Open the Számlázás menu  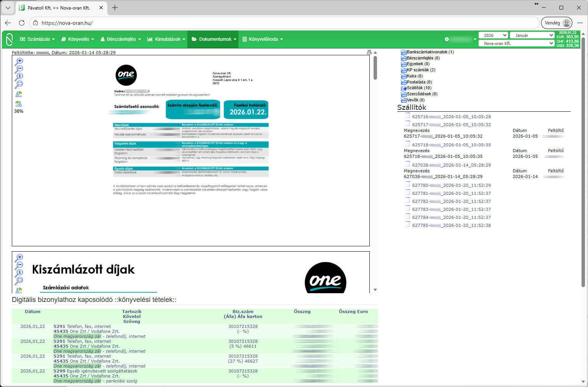coord(37,39)
